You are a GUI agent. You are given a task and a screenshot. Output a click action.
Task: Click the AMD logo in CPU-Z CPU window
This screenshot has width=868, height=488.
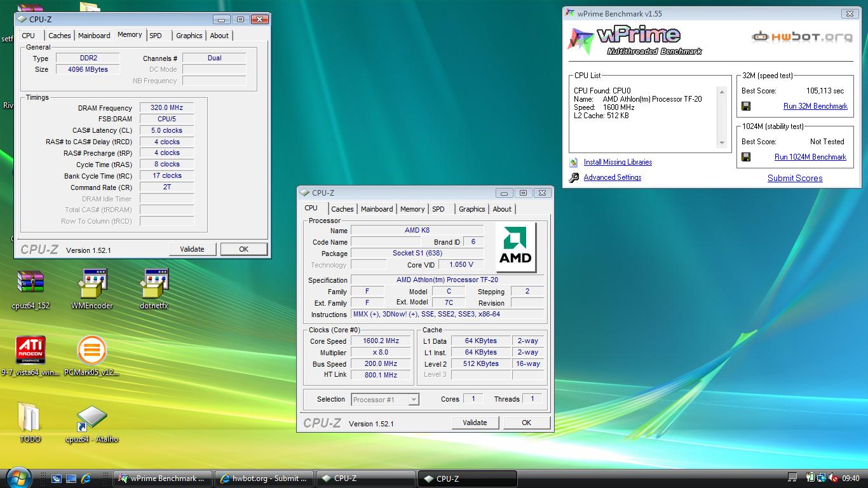[x=515, y=247]
